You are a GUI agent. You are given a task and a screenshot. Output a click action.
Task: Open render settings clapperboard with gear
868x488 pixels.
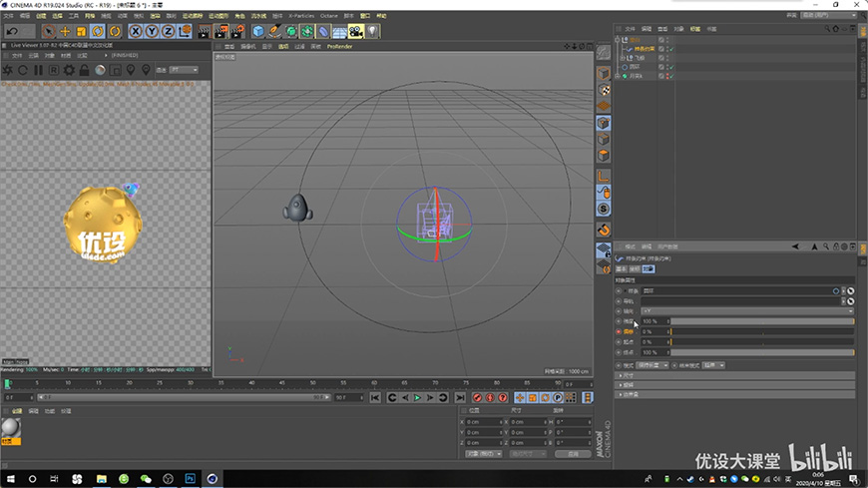[x=238, y=32]
